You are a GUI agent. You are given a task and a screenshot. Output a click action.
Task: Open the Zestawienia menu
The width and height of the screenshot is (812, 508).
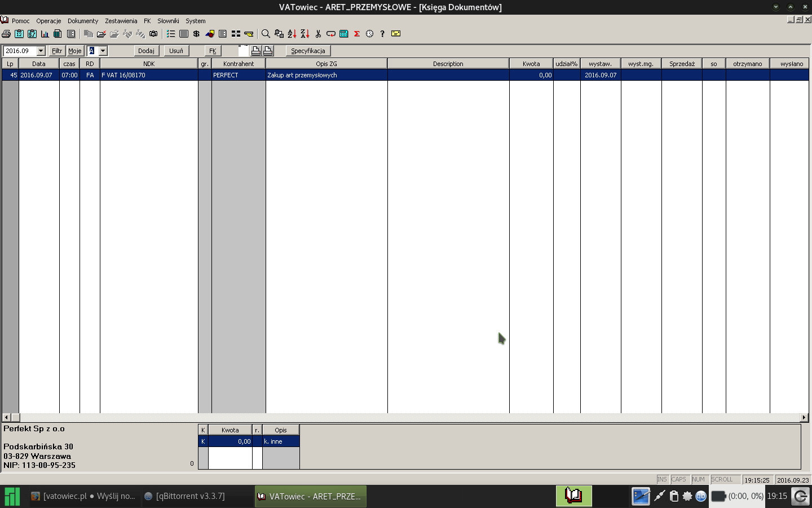pos(121,21)
